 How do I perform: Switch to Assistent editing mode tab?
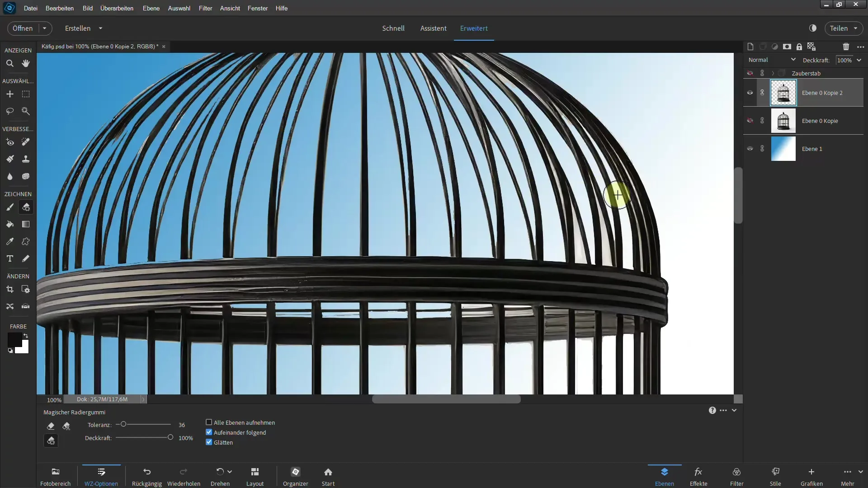(x=434, y=28)
